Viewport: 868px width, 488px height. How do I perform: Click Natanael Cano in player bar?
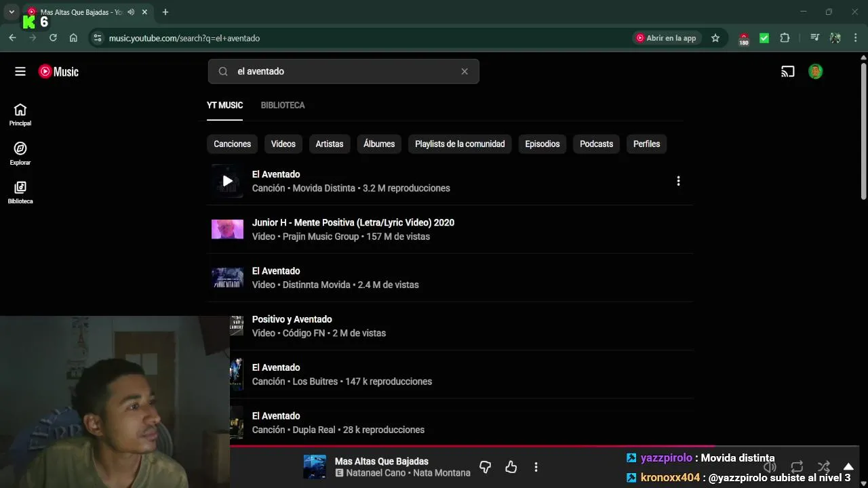[376, 473]
